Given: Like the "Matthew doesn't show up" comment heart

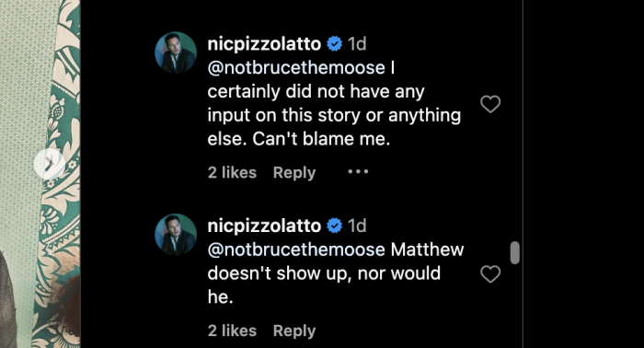Looking at the screenshot, I should tap(490, 274).
